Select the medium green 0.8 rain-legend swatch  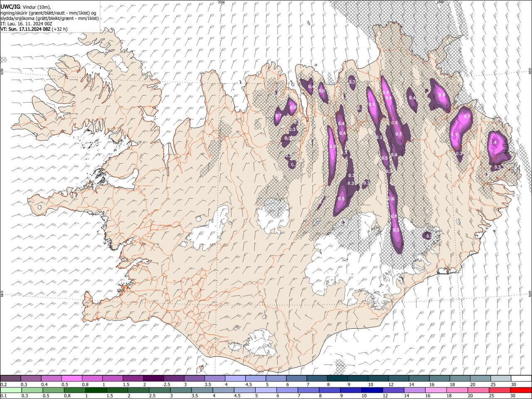[74, 390]
